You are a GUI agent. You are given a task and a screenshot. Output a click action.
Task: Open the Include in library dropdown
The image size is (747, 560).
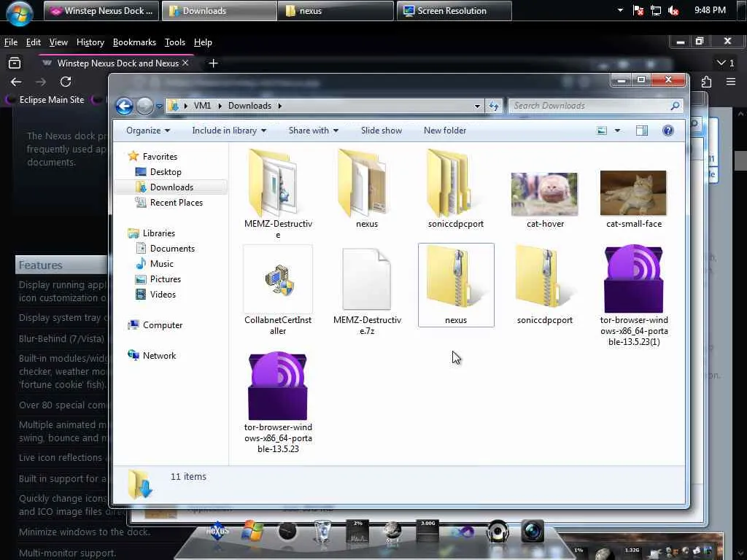pos(228,131)
